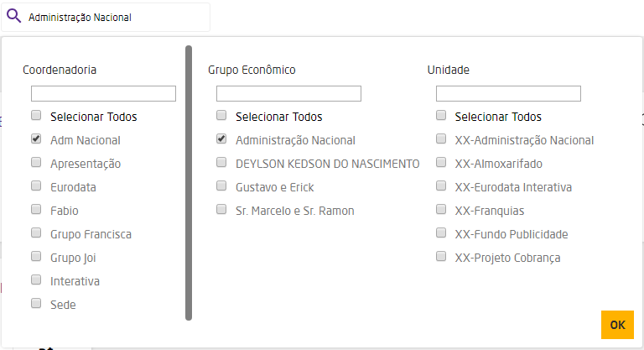The height and width of the screenshot is (350, 644).
Task: Check the Eurodata coordenadoria checkbox
Action: pyautogui.click(x=36, y=186)
